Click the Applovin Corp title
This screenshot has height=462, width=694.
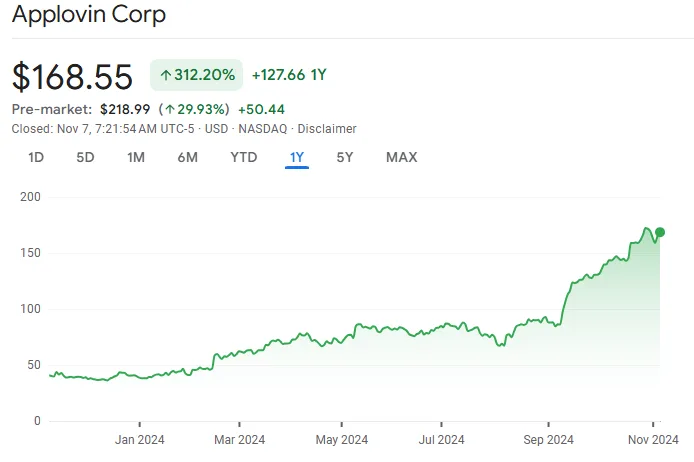click(x=89, y=15)
